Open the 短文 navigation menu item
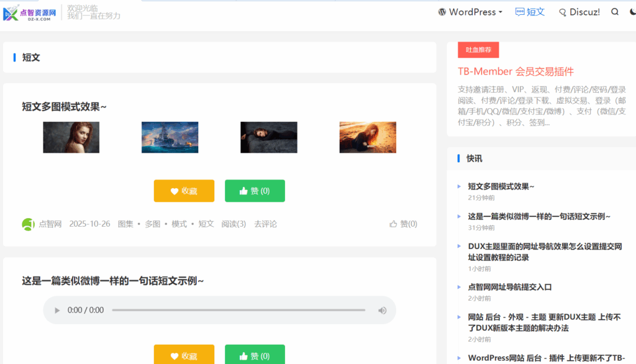This screenshot has height=364, width=636. (x=530, y=12)
